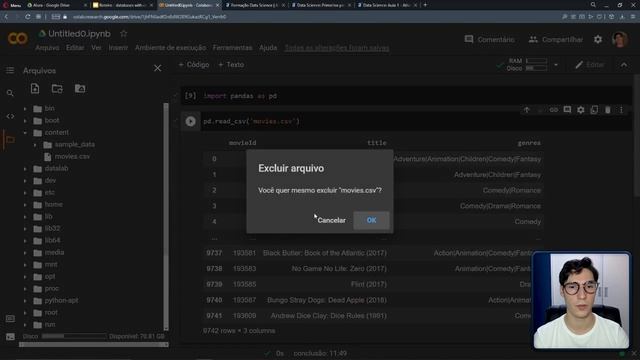Select the files folder sidebar icon
The height and width of the screenshot is (360, 640).
point(10,140)
